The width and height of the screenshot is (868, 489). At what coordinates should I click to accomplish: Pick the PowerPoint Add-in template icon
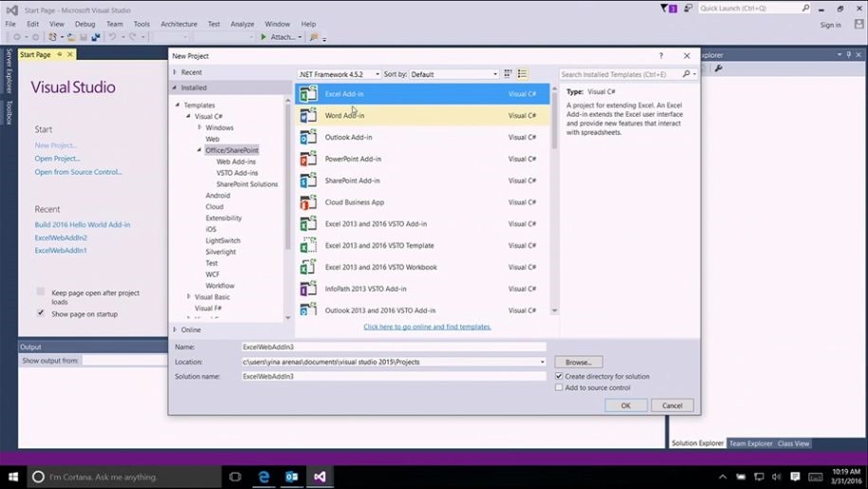(x=308, y=160)
